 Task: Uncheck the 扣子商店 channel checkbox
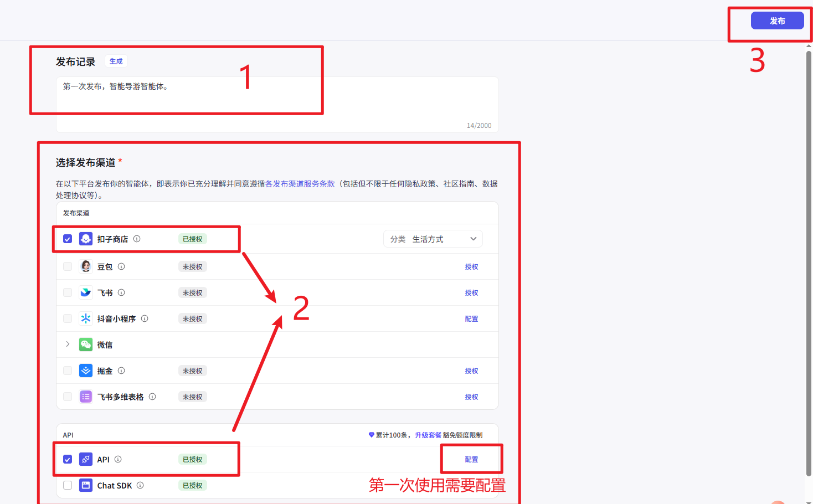coord(68,239)
